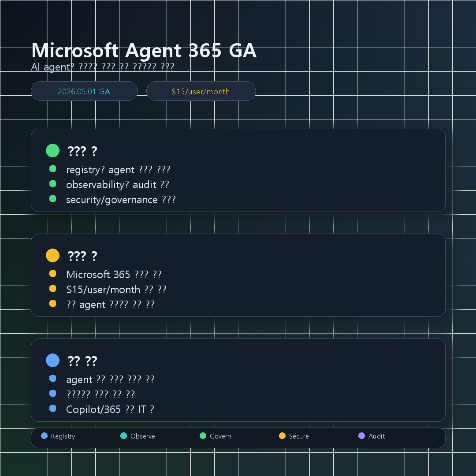The image size is (476, 476).
Task: Click the $15/user/month pill
Action: (201, 91)
